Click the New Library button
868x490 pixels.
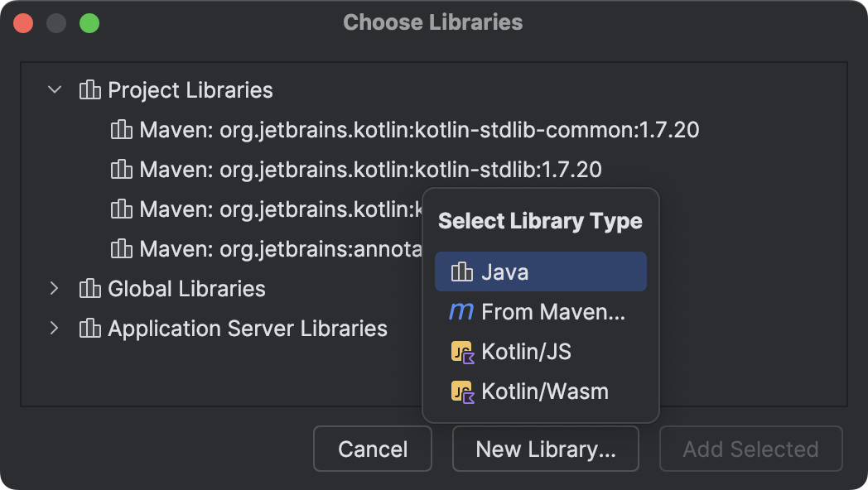pyautogui.click(x=545, y=449)
